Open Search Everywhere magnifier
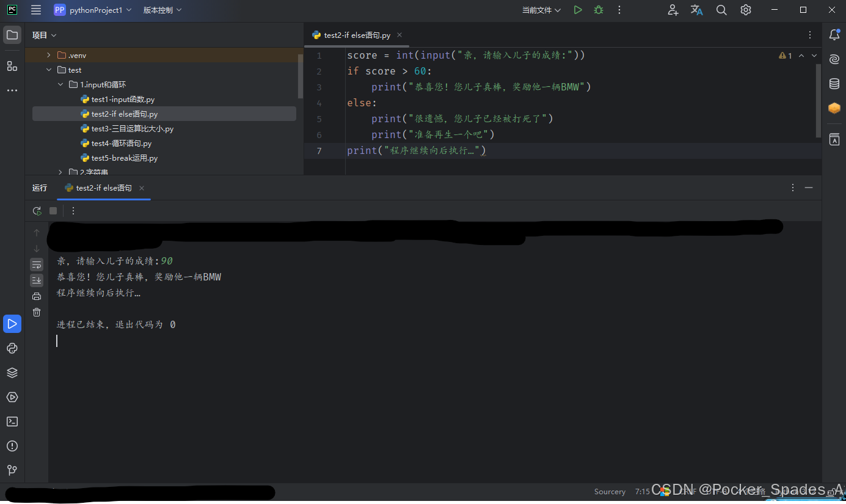Viewport: 846px width, 504px height. 721,10
